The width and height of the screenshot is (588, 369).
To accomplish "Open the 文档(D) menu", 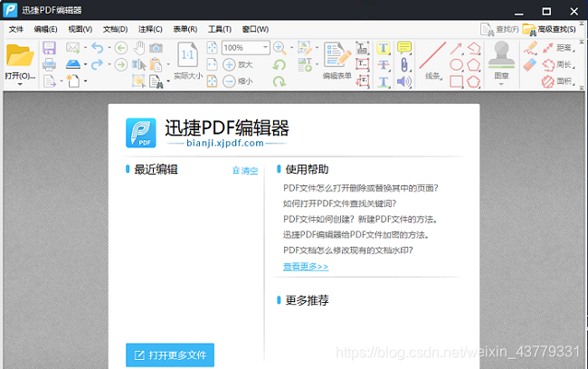I will (116, 29).
